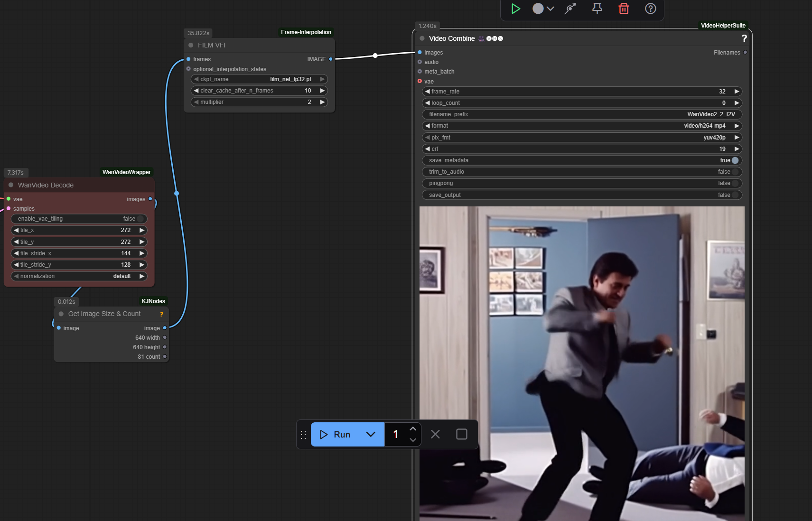Click the WanVideoWrapper badge

click(x=126, y=172)
